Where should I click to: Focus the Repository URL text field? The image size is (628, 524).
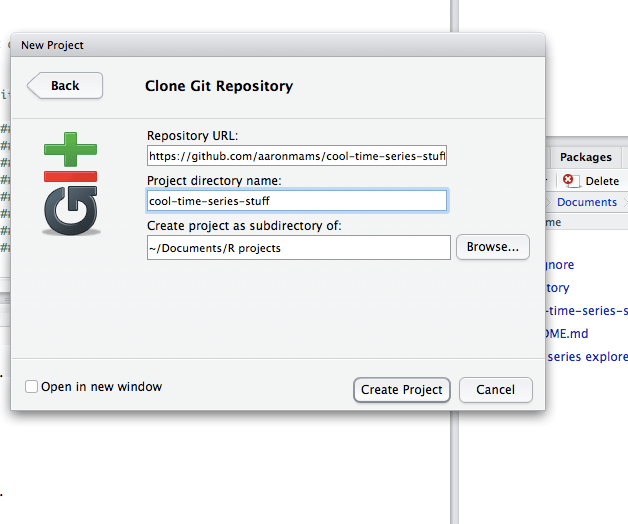point(296,157)
